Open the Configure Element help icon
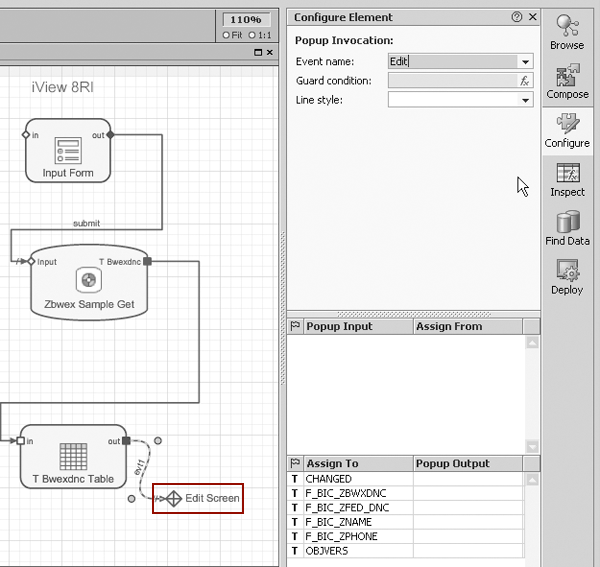This screenshot has height=567, width=600. pyautogui.click(x=517, y=17)
